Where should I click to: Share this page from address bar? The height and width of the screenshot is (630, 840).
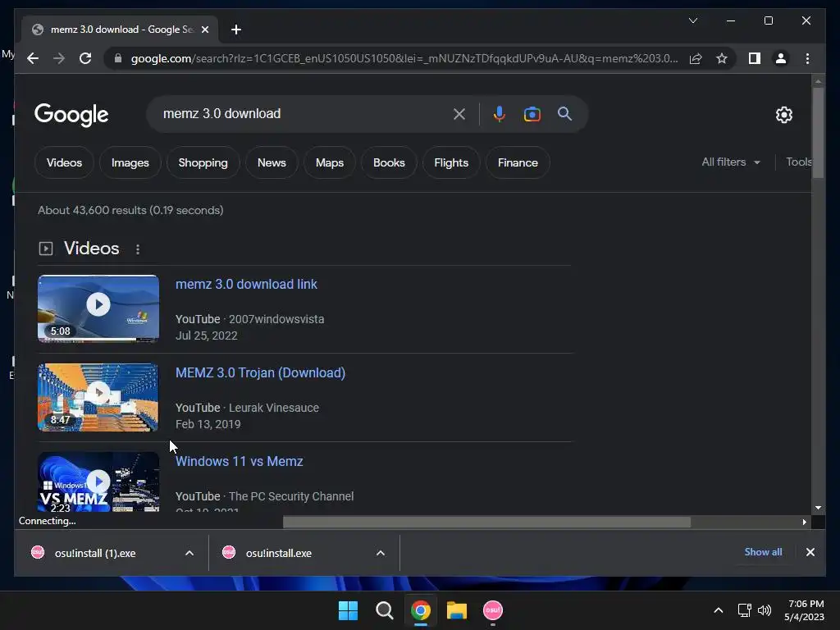coord(696,58)
